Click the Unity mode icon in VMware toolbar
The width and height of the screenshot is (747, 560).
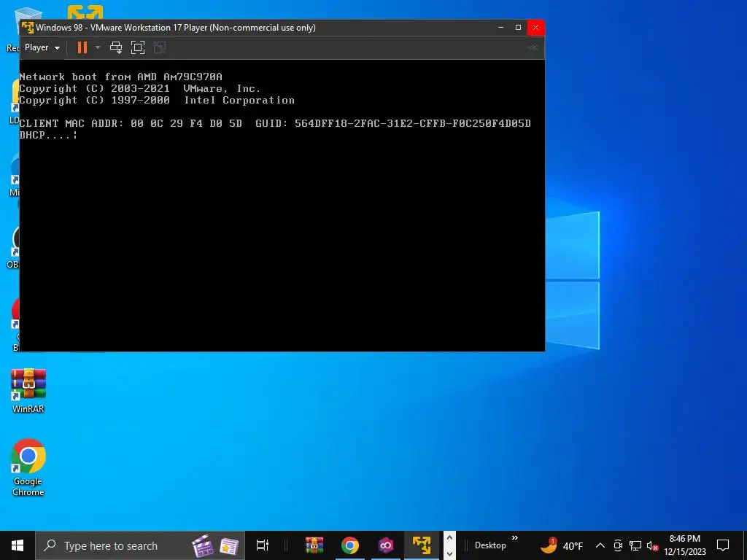coord(160,47)
